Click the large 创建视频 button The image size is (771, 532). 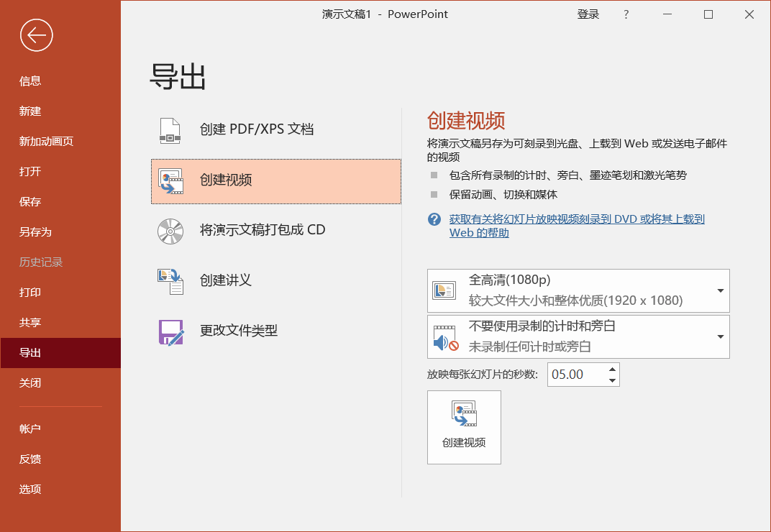(x=464, y=427)
